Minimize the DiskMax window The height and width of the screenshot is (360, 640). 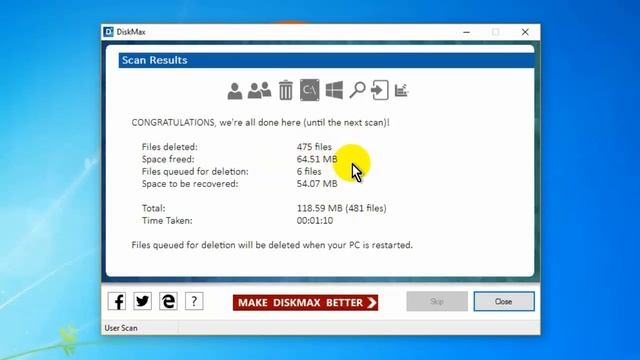[467, 32]
